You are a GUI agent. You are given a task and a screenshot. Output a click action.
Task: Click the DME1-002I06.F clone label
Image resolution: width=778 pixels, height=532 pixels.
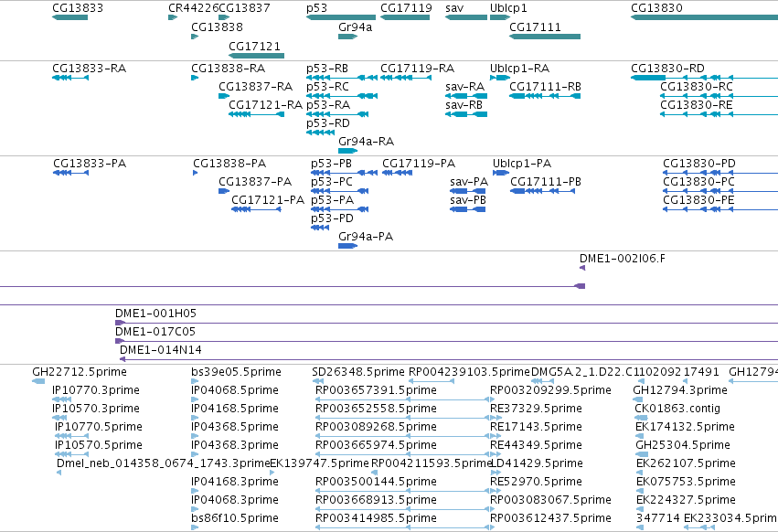point(623,259)
